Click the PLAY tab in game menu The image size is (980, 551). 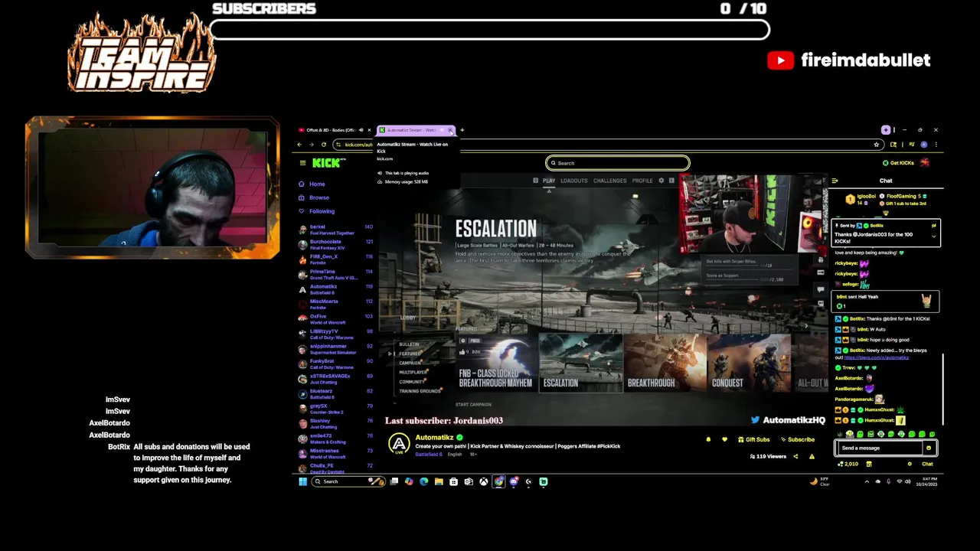(x=549, y=181)
